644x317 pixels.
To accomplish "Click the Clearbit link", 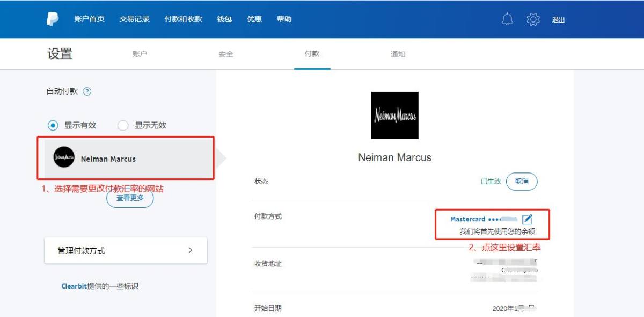I will 74,286.
